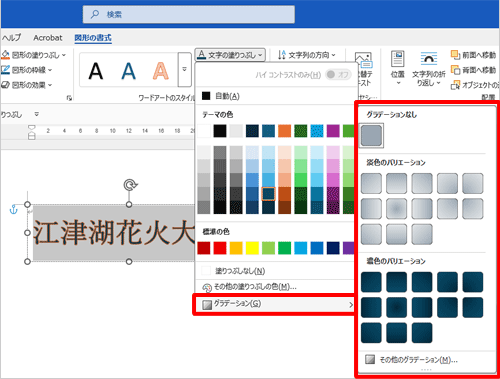Open the quick access toolbar customize arrow

(x=37, y=114)
